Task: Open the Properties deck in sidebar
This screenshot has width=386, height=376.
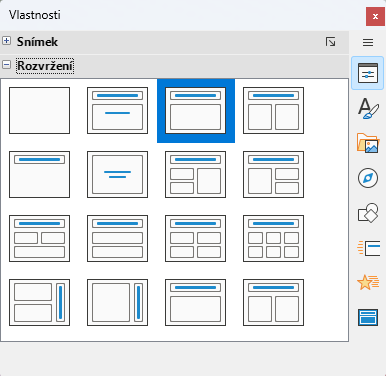Action: tap(368, 73)
